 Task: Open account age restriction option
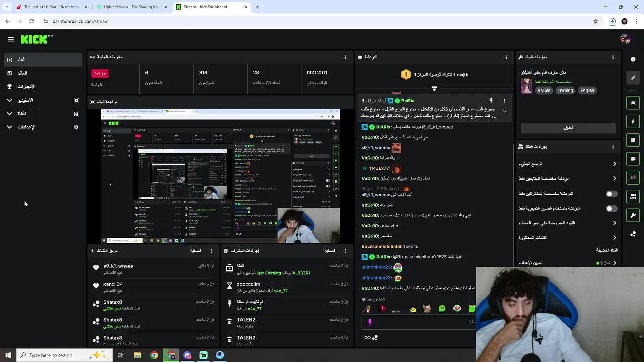pos(568,223)
